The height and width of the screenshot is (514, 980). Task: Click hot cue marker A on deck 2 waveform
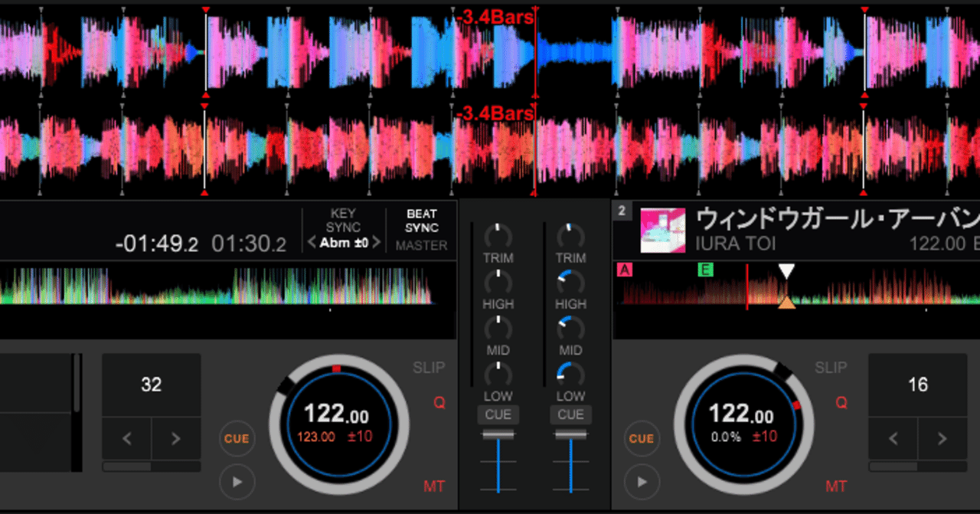626,270
